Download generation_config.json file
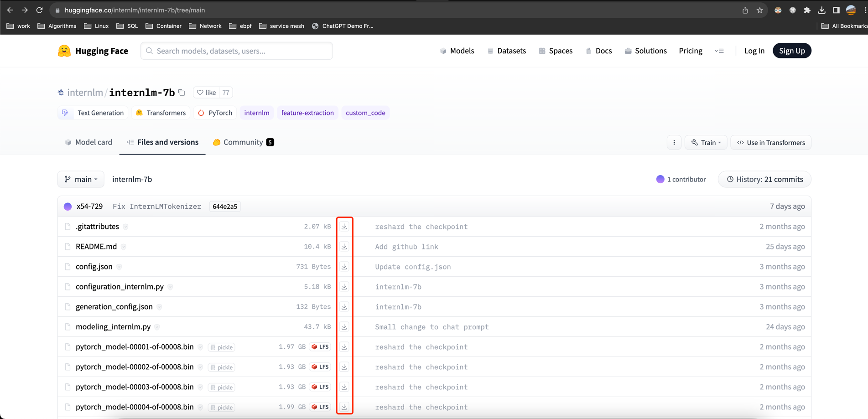 (x=344, y=307)
